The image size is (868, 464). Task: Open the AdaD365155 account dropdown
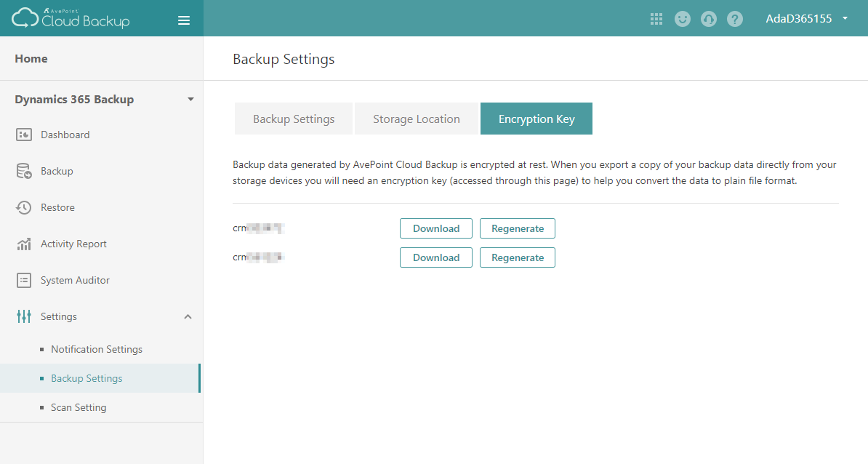click(807, 19)
